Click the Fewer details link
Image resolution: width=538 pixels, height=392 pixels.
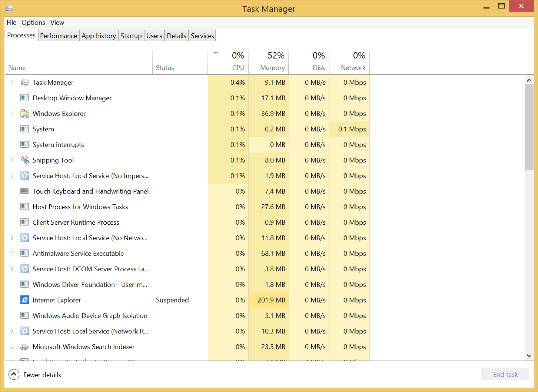[42, 375]
